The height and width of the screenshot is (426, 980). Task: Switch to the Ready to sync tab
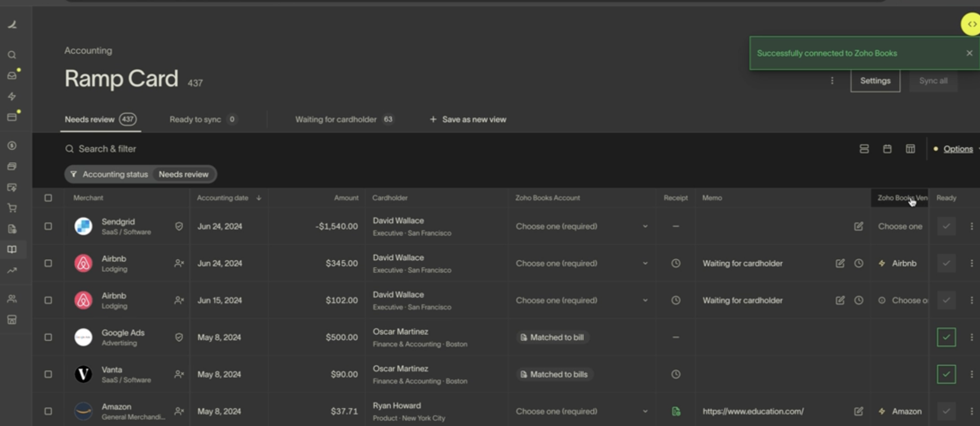203,120
